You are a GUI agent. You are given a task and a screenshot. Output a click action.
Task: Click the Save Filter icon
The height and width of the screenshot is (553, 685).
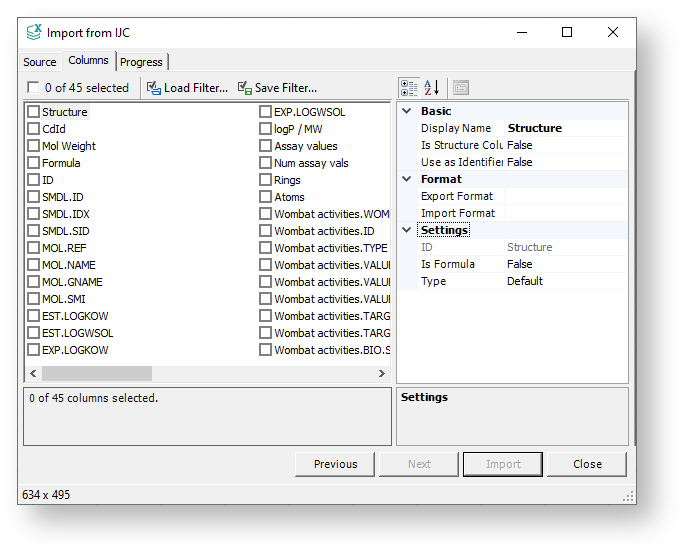click(245, 88)
